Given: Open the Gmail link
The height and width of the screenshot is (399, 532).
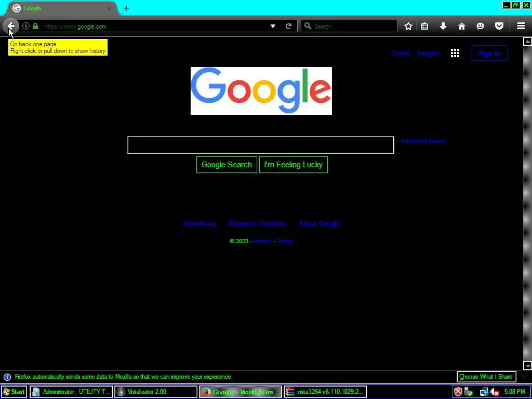Looking at the screenshot, I should pos(401,54).
